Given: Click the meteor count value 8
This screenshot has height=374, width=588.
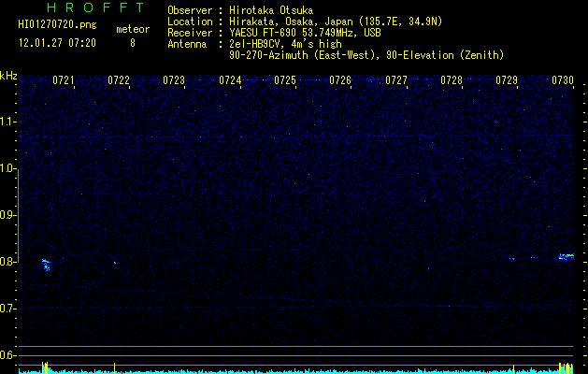Looking at the screenshot, I should point(133,43).
